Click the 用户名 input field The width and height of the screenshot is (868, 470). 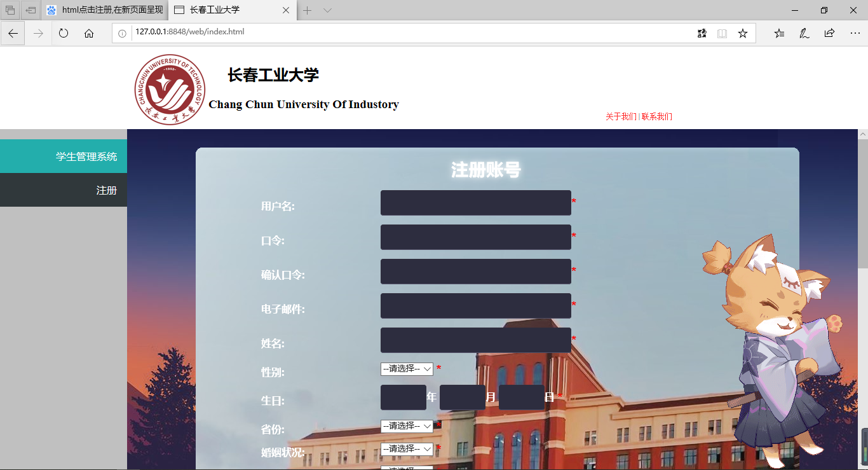[x=476, y=203]
